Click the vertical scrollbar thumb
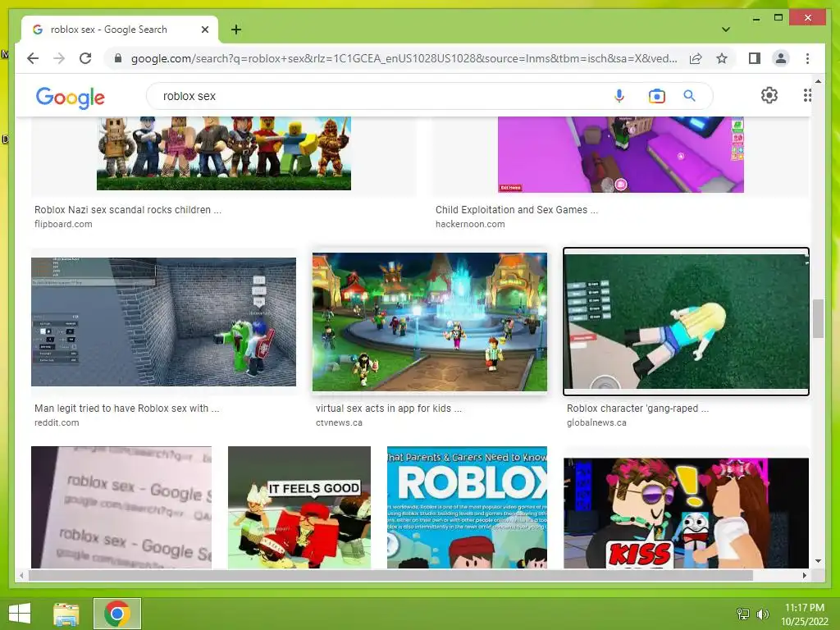This screenshot has width=840, height=630. click(818, 318)
